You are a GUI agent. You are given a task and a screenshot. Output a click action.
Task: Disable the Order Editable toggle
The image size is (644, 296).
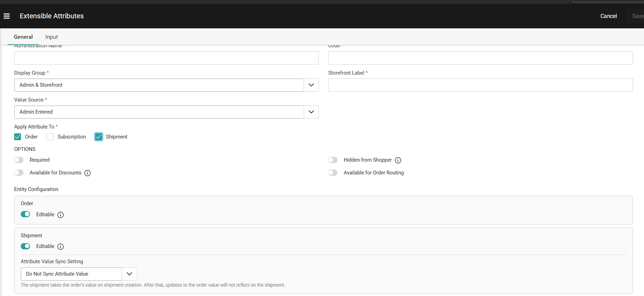26,214
